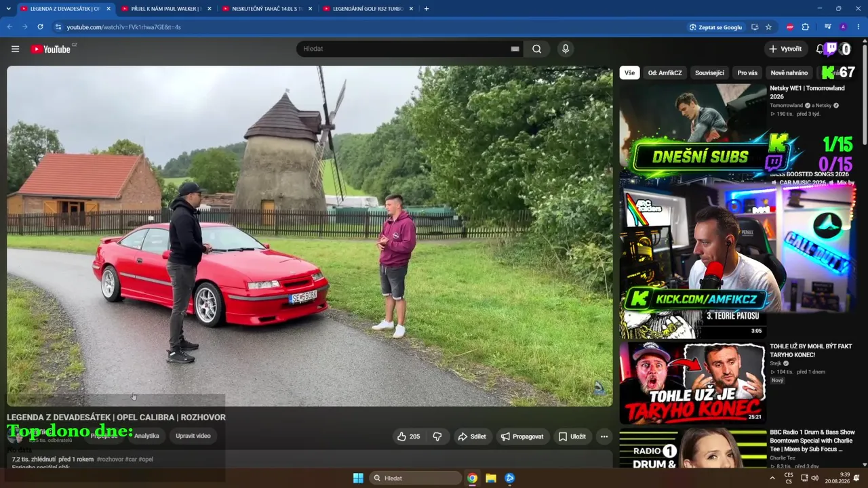Screen dimensions: 868x488
Task: Click the Sdílet share button
Action: pos(472,436)
